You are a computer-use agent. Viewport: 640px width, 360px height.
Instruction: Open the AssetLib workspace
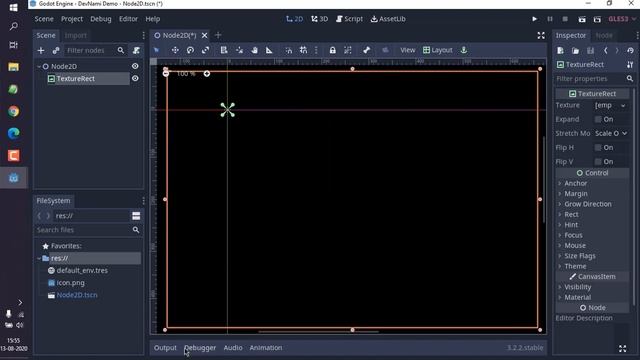(x=388, y=19)
